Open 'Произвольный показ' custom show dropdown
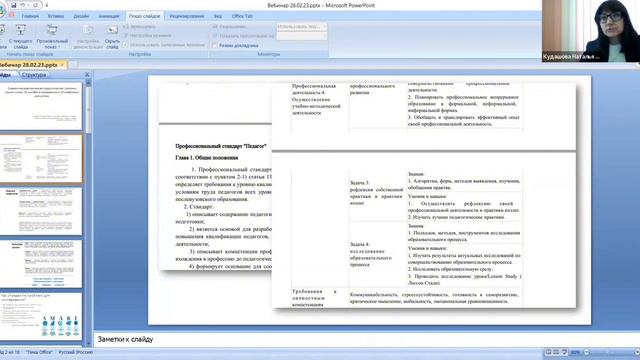 52,36
